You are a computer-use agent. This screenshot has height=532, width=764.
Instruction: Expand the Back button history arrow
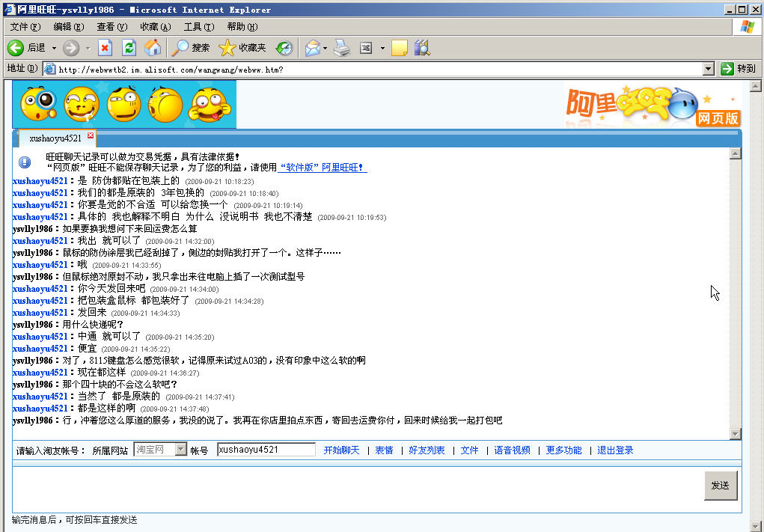pos(54,48)
